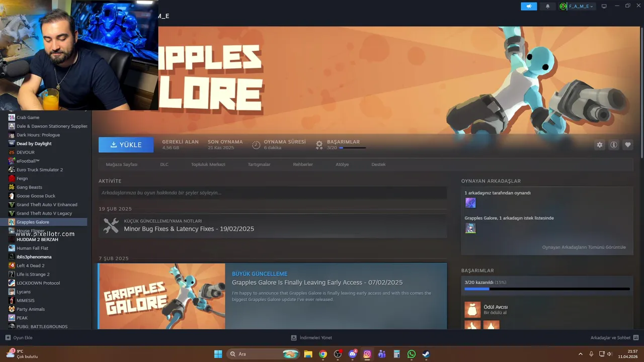Viewport: 644px width, 362px height.
Task: Click the playtime clock icon
Action: [256, 145]
